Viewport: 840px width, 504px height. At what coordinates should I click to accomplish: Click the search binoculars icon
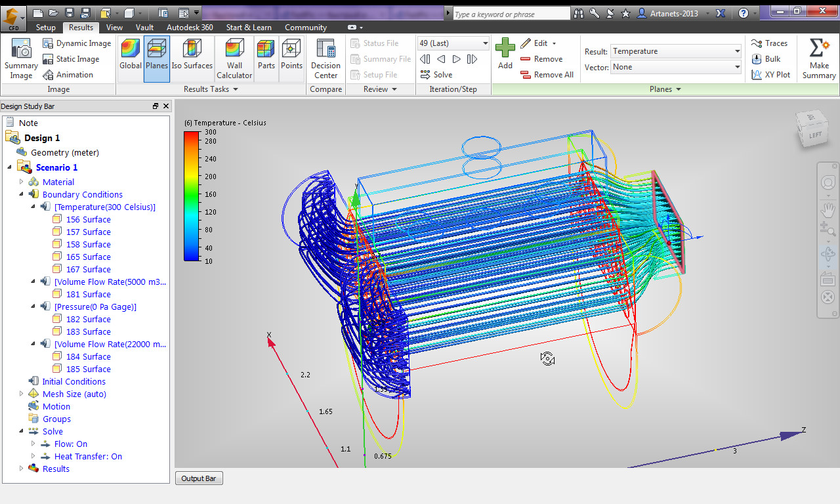(578, 13)
